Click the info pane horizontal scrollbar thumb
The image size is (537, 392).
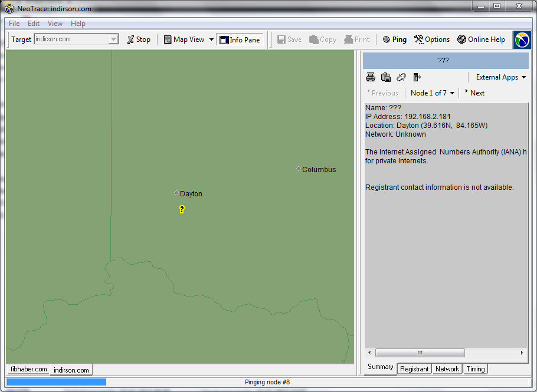tap(420, 353)
